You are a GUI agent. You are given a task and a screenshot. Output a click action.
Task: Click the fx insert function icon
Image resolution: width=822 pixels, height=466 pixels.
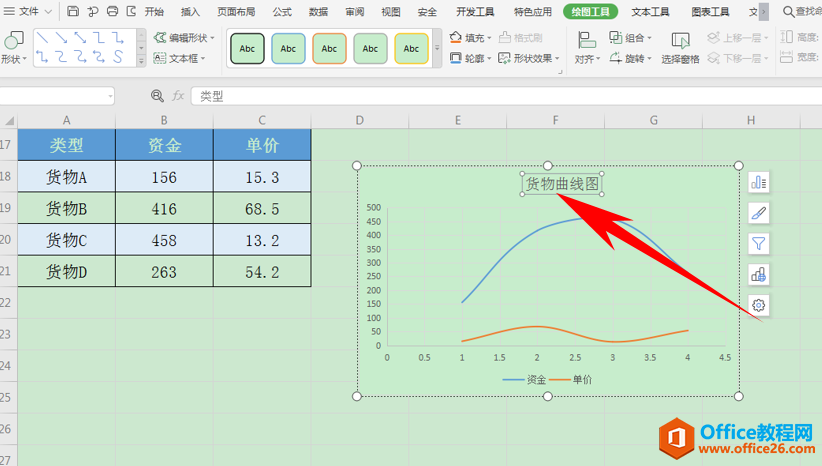coord(178,96)
